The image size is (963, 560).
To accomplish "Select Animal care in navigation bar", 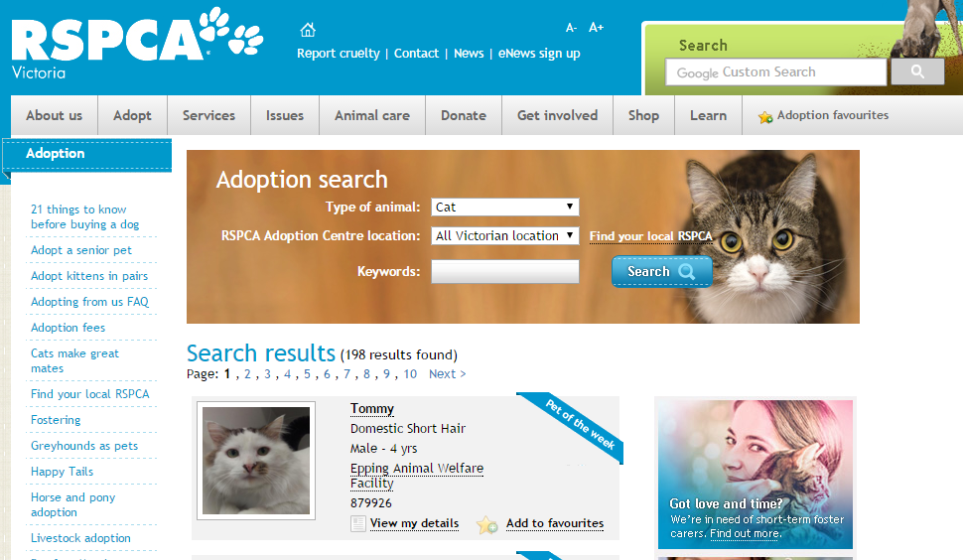I will click(x=372, y=115).
